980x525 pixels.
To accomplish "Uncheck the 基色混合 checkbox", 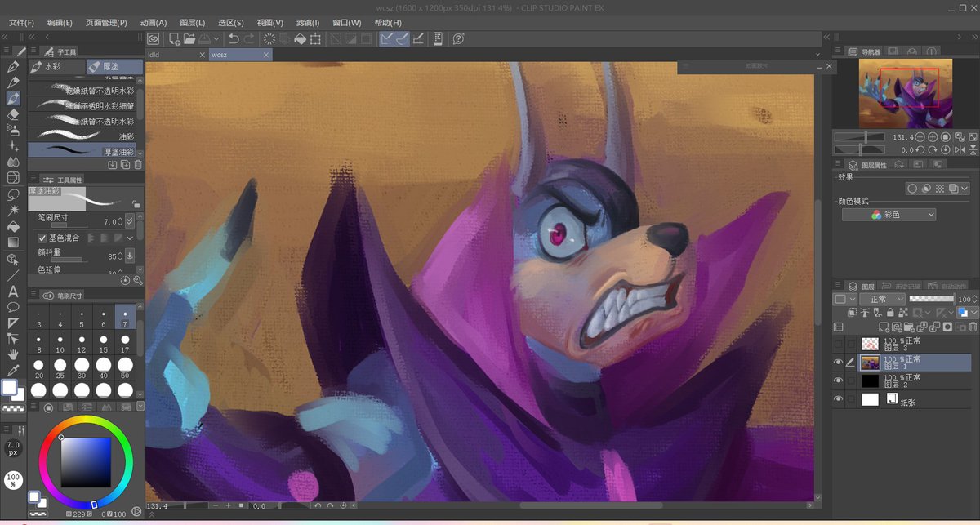I will pos(42,238).
